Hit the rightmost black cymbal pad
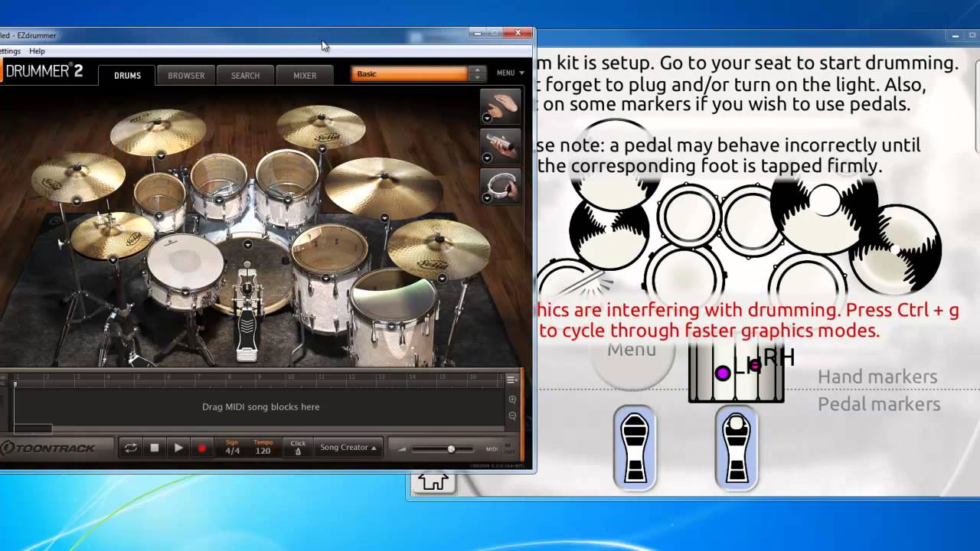This screenshot has width=980, height=551. click(x=895, y=251)
